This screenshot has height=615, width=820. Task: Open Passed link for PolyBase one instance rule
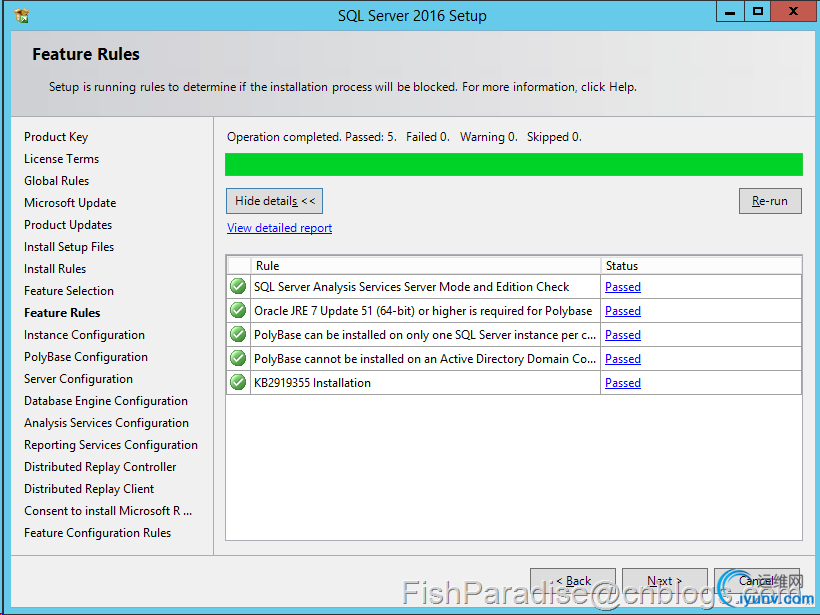623,335
